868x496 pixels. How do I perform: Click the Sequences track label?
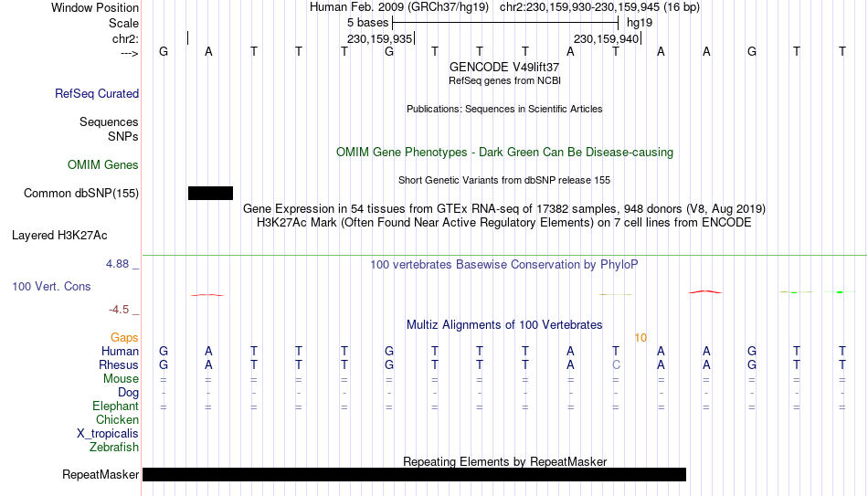(x=109, y=121)
